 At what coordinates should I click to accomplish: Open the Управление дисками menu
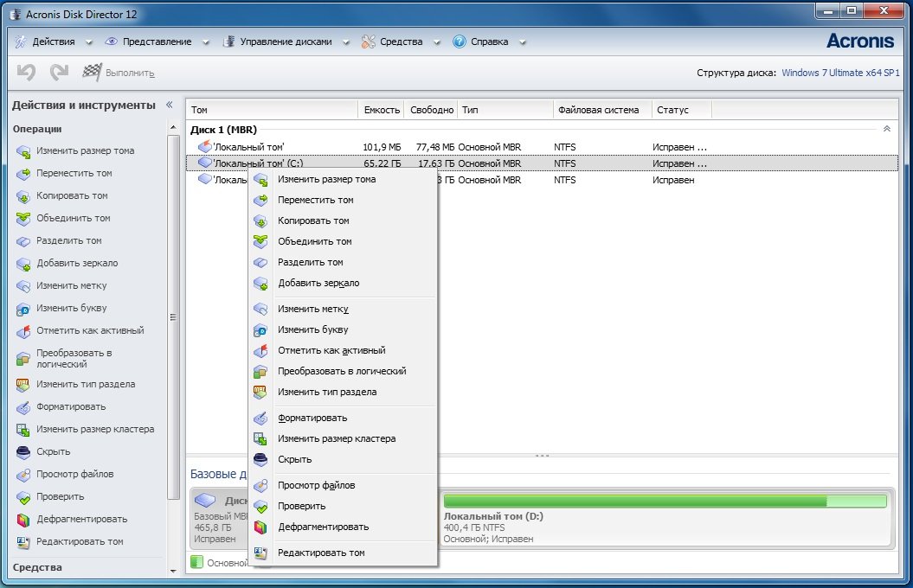pyautogui.click(x=286, y=42)
